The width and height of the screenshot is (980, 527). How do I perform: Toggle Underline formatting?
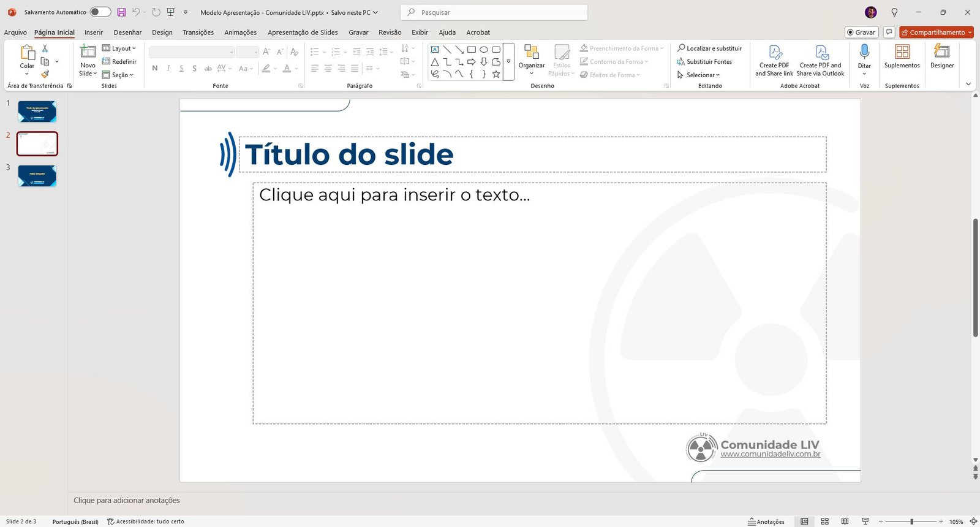[181, 69]
